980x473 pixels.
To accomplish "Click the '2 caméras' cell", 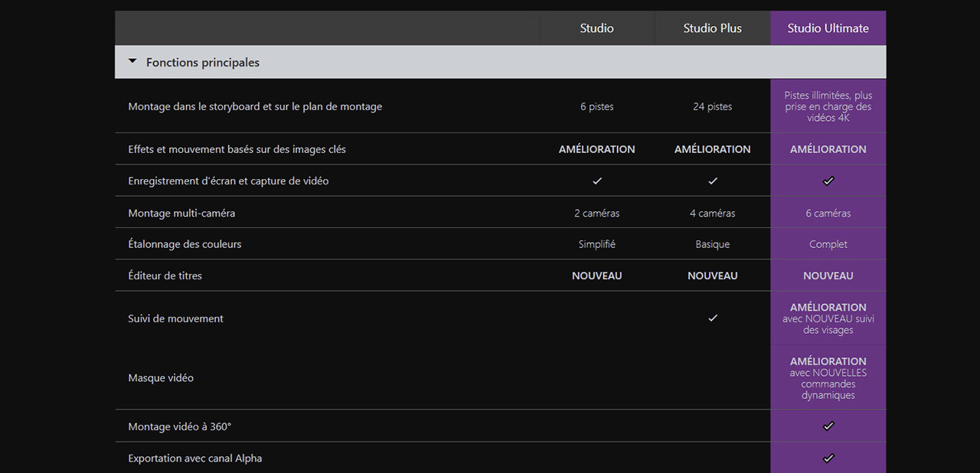I will (597, 213).
